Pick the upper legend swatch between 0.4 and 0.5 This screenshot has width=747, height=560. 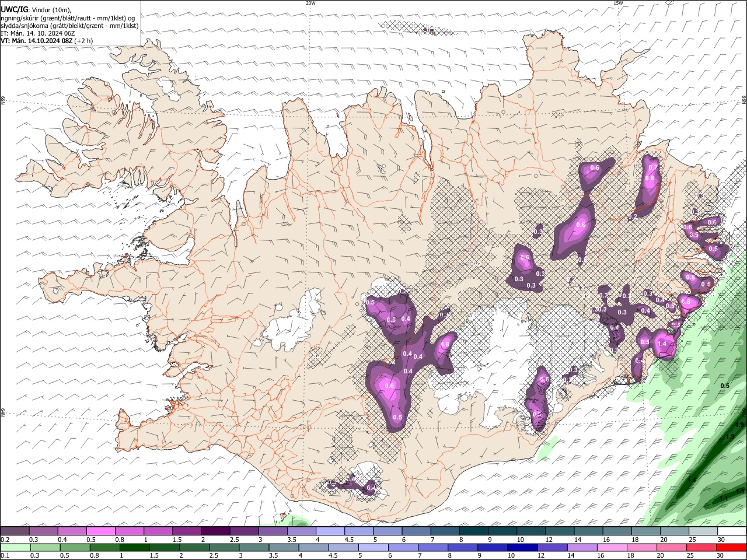point(72,531)
